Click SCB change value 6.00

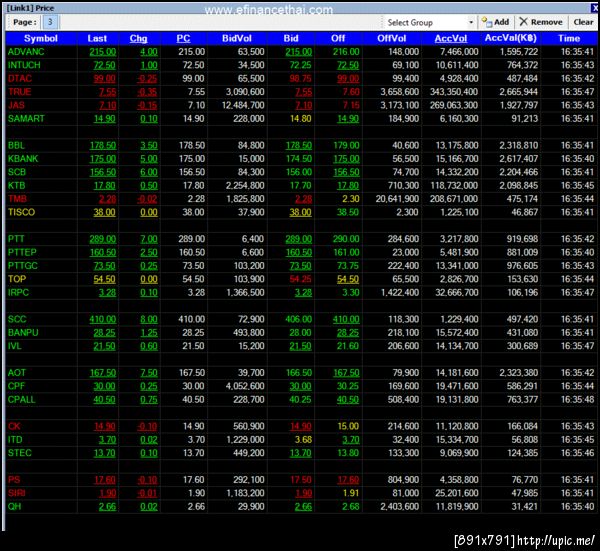pyautogui.click(x=149, y=172)
